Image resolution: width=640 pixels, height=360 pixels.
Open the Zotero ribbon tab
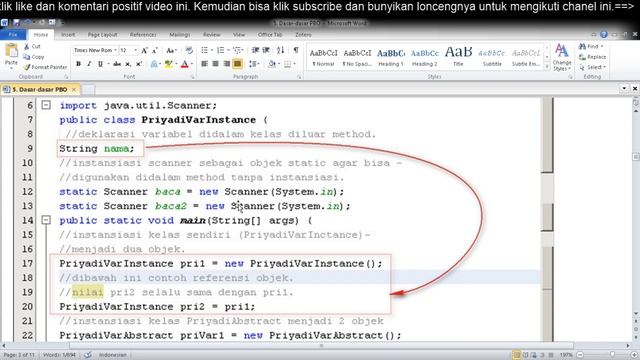[303, 35]
